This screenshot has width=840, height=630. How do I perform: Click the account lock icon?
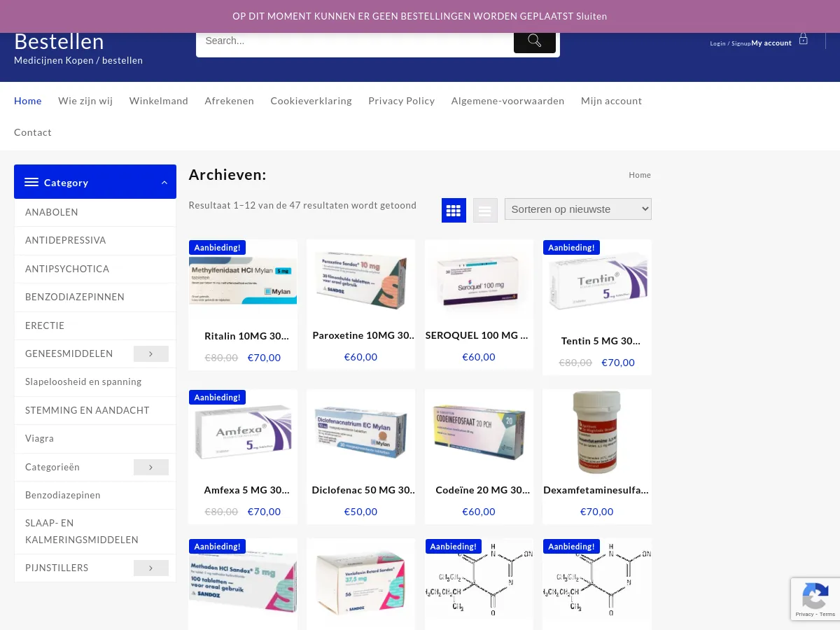804,39
